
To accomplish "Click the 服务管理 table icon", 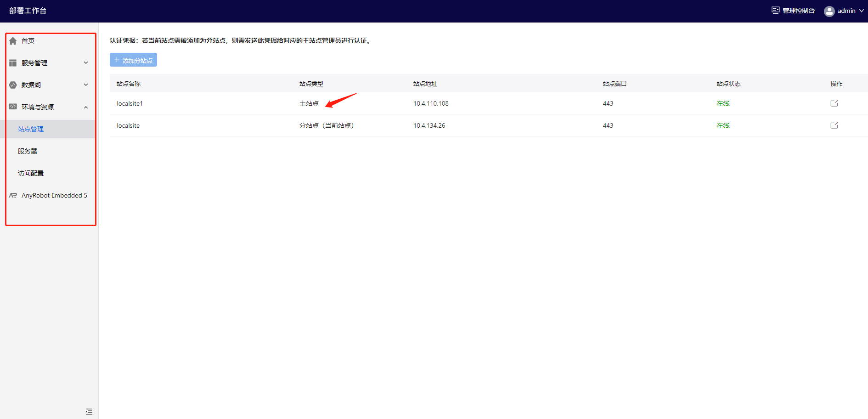I will pos(13,63).
